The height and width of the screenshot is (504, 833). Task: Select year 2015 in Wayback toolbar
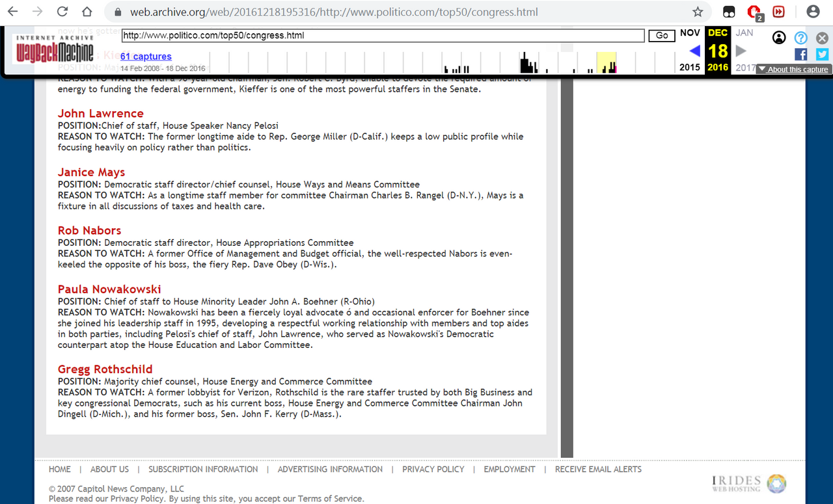690,67
